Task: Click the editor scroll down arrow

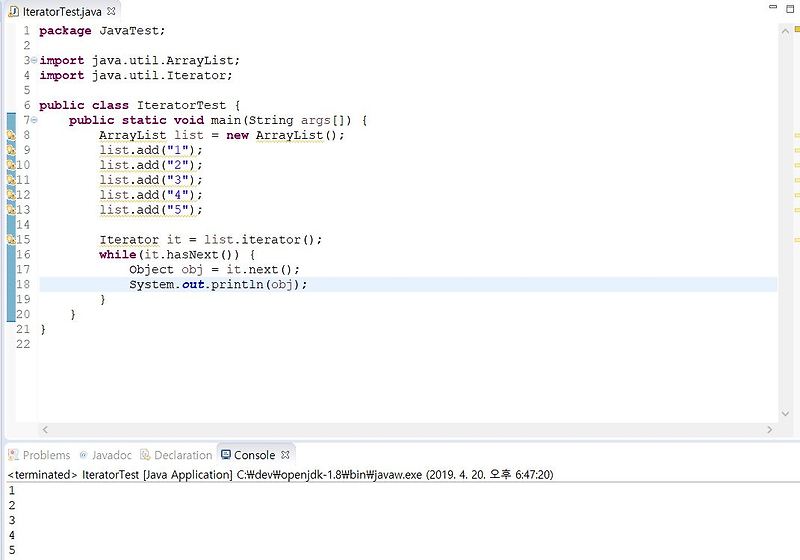Action: (x=785, y=414)
